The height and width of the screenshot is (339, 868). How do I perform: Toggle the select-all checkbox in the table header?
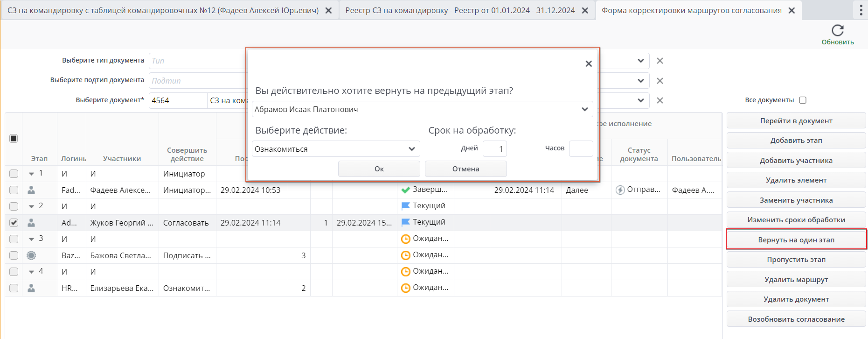coord(14,138)
